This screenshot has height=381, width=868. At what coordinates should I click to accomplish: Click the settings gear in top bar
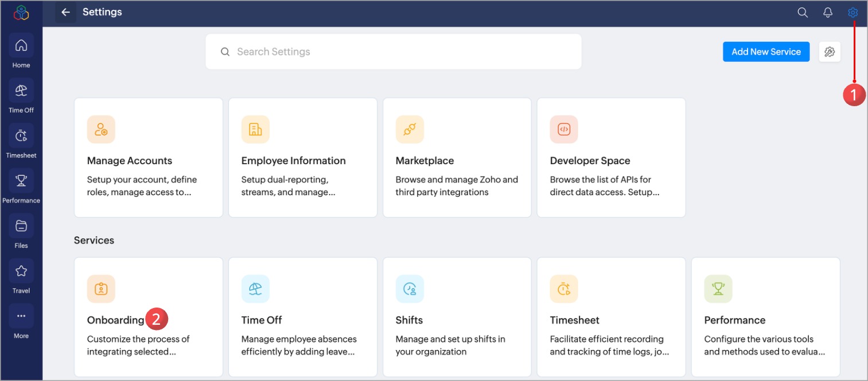pos(853,13)
